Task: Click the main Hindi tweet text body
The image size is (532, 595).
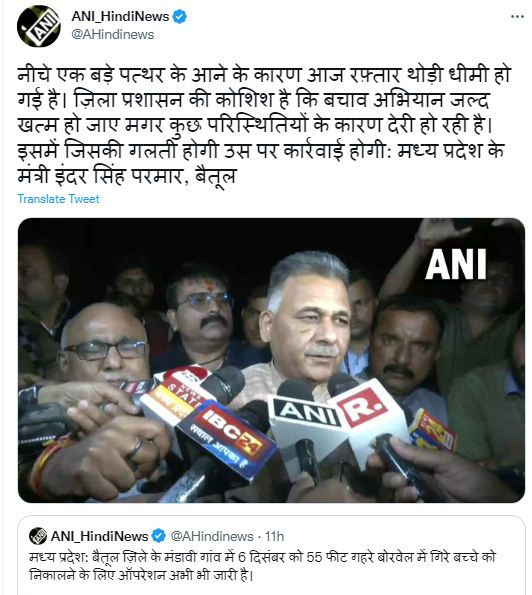Action: click(x=264, y=125)
